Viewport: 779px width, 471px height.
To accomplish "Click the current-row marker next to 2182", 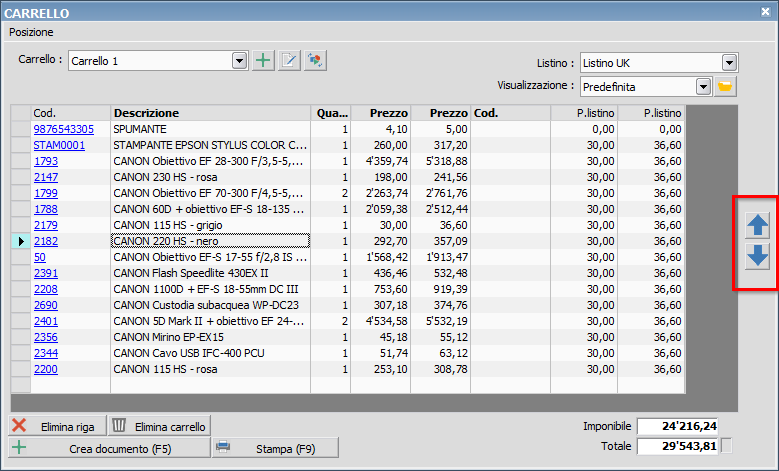I will point(21,241).
